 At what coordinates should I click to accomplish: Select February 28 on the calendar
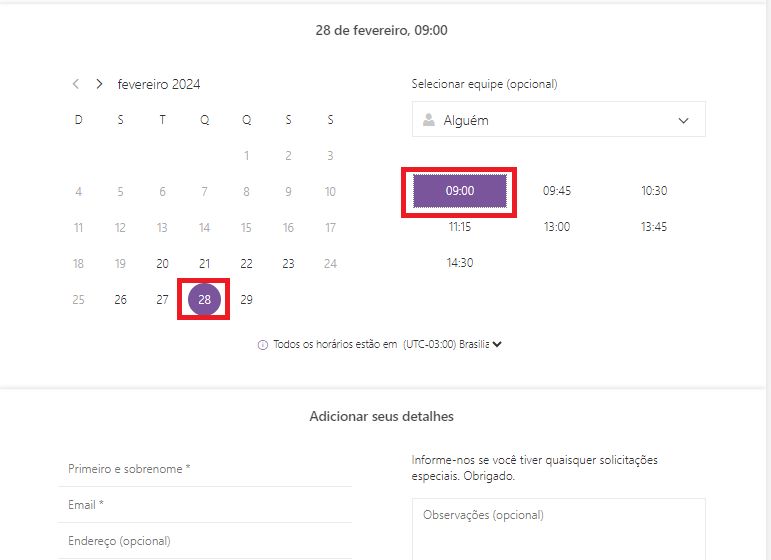click(x=204, y=299)
